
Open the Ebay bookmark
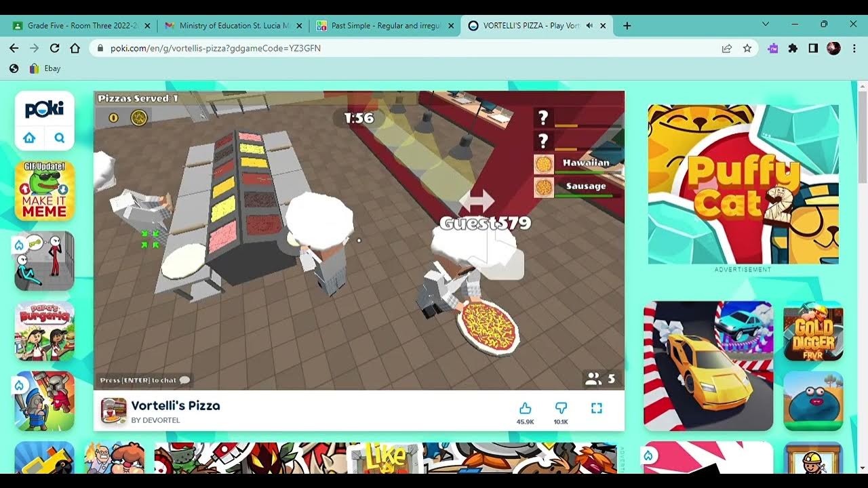pyautogui.click(x=45, y=68)
